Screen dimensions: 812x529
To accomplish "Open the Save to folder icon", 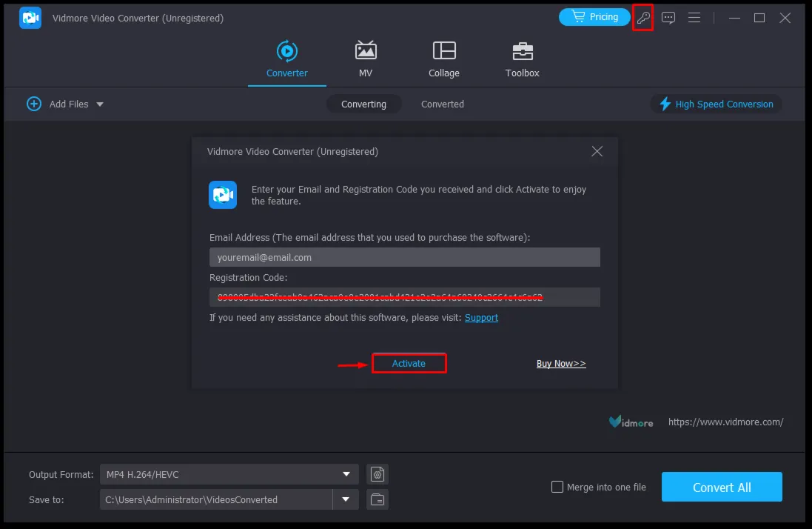I will click(x=378, y=499).
